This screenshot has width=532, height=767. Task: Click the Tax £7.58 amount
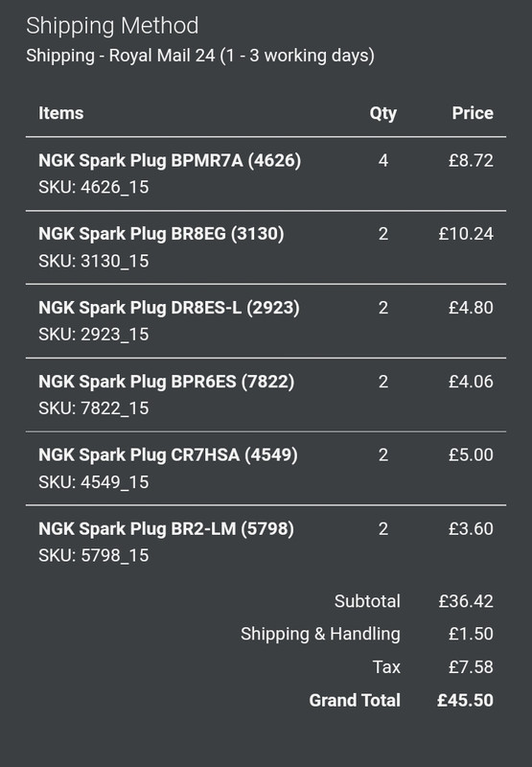point(471,667)
